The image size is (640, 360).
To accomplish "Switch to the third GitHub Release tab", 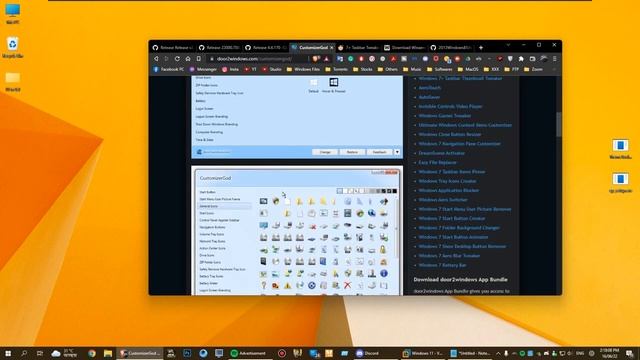I will coord(266,48).
